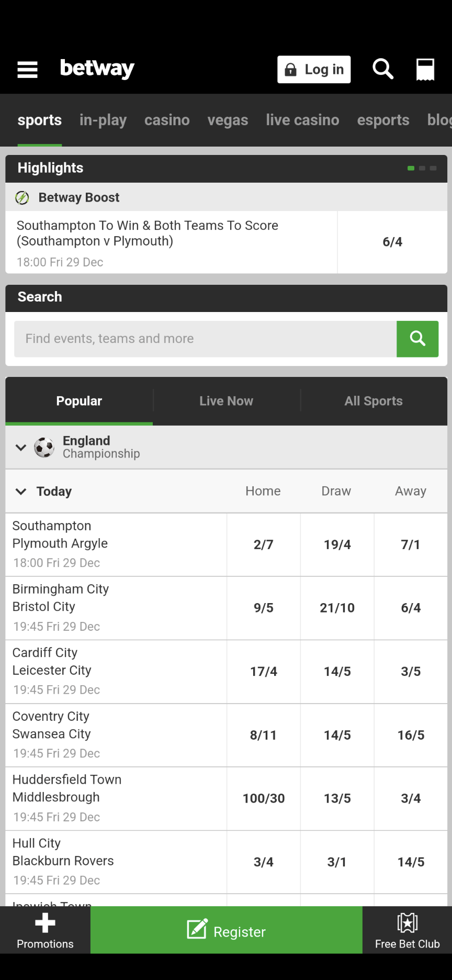452x980 pixels.
Task: Switch to the Live Now tab
Action: 226,401
